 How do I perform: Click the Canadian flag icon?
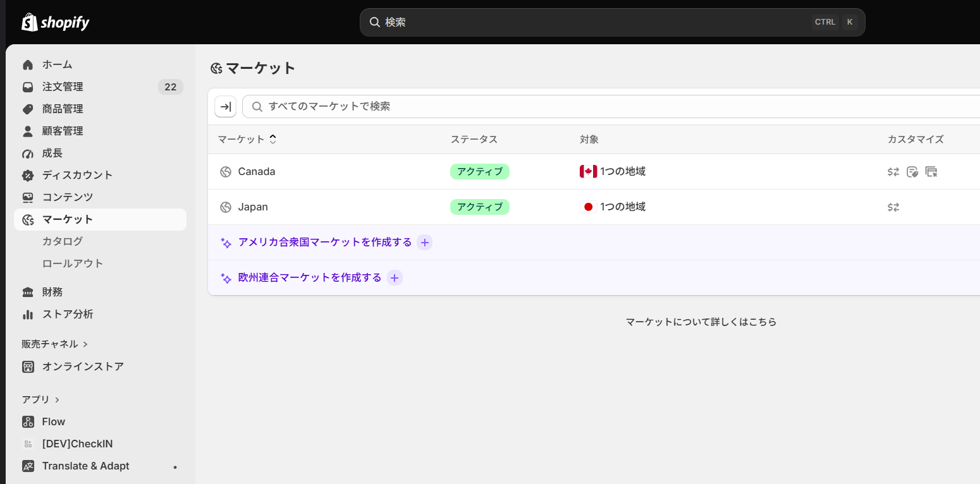tap(589, 171)
